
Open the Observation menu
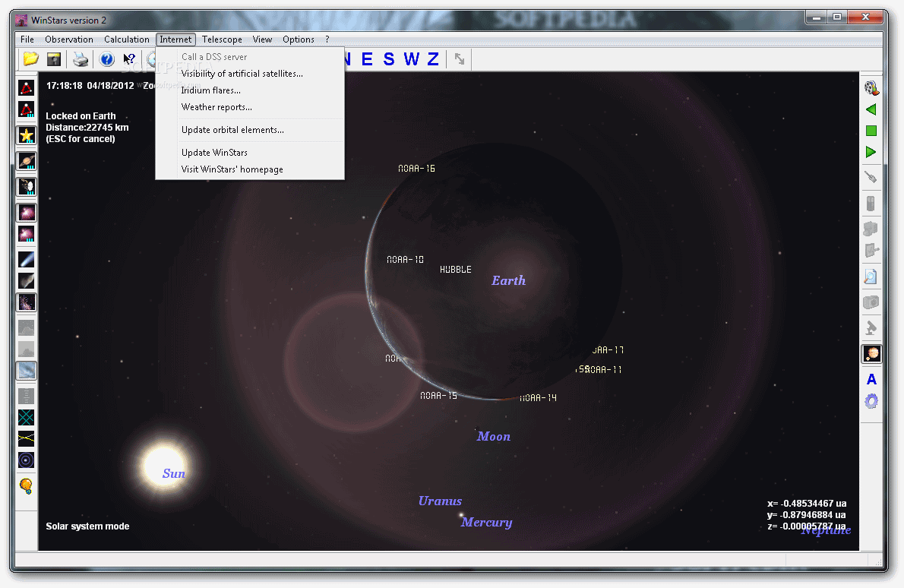(69, 40)
